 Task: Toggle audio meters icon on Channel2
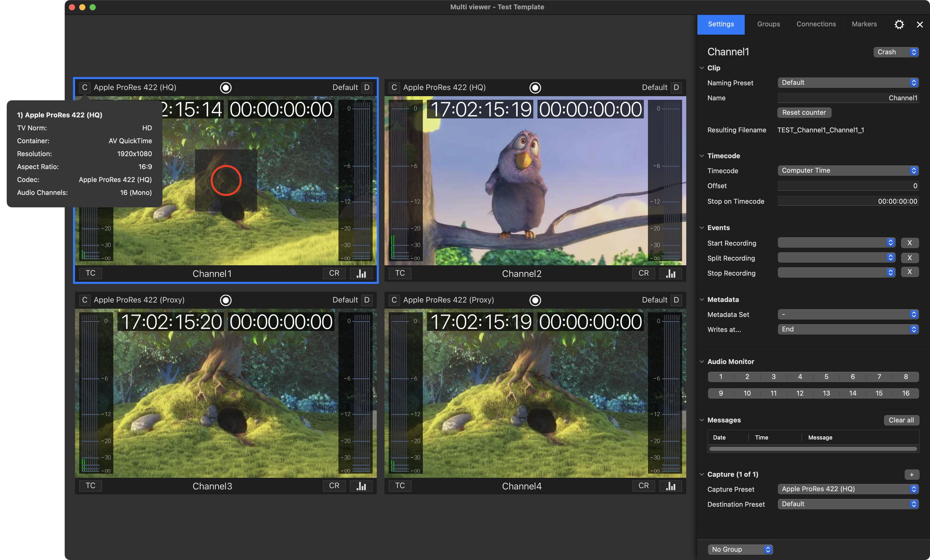pos(671,273)
